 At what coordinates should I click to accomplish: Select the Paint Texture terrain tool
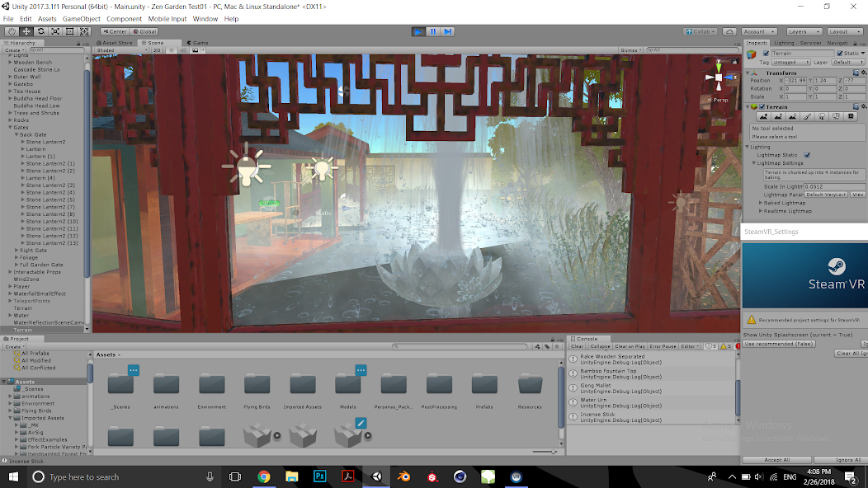tap(808, 116)
